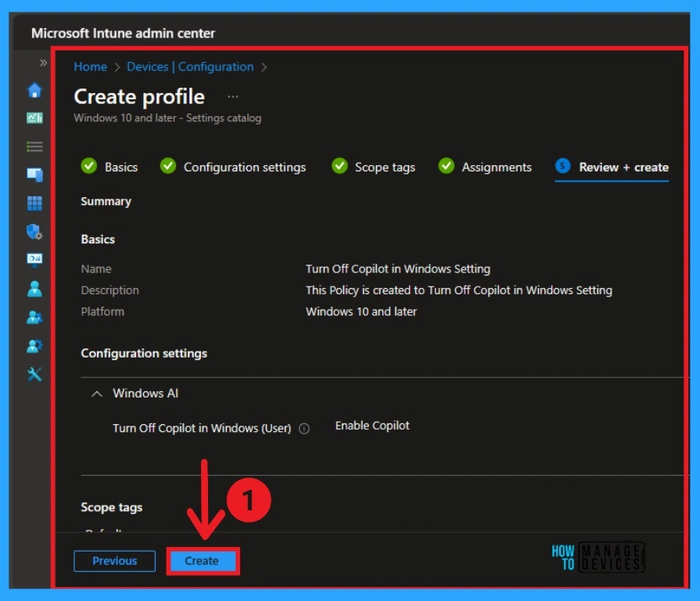
Task: Click the step 5 circle icon
Action: pos(562,166)
